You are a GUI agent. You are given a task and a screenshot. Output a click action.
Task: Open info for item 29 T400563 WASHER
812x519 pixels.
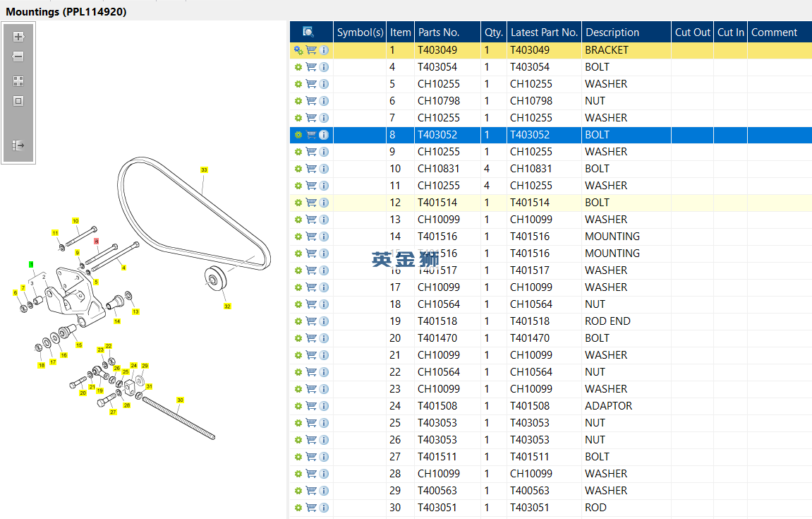pyautogui.click(x=324, y=491)
